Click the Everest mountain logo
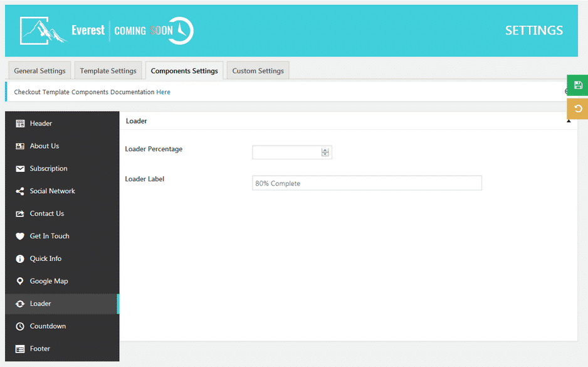This screenshot has height=367, width=588. (43, 31)
